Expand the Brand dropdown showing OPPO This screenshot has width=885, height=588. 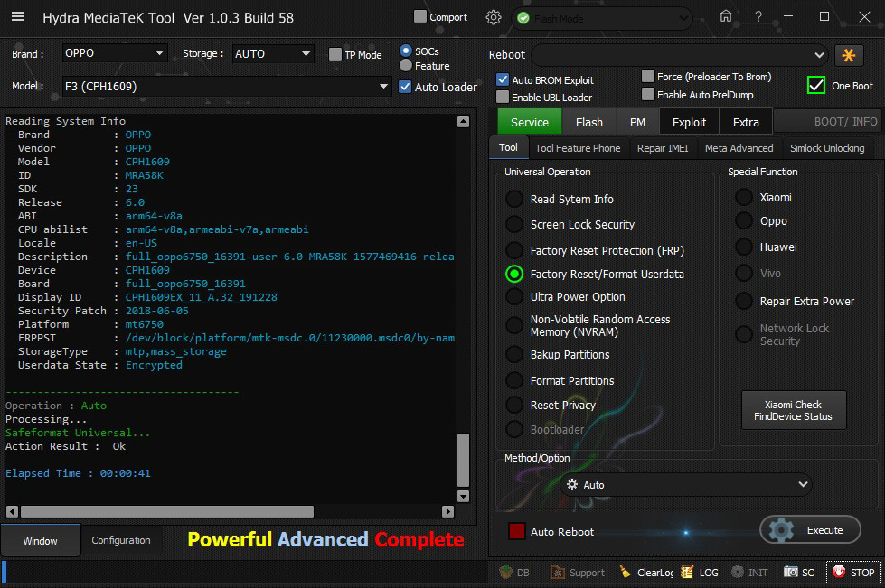coord(114,53)
